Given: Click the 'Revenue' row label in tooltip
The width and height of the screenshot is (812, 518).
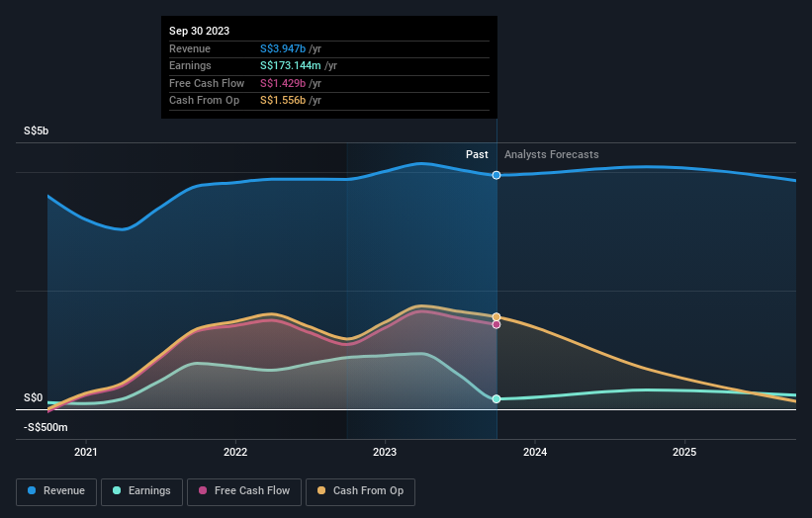Looking at the screenshot, I should coord(190,48).
